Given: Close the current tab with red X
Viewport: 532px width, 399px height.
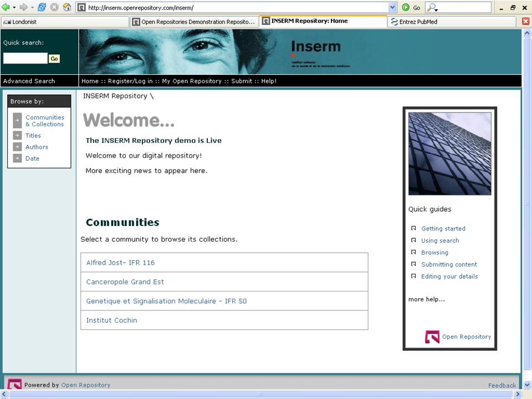Looking at the screenshot, I should pyautogui.click(x=525, y=22).
